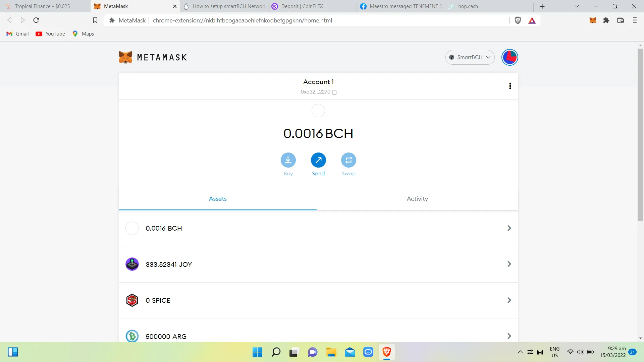Go back to previous page

point(9,20)
